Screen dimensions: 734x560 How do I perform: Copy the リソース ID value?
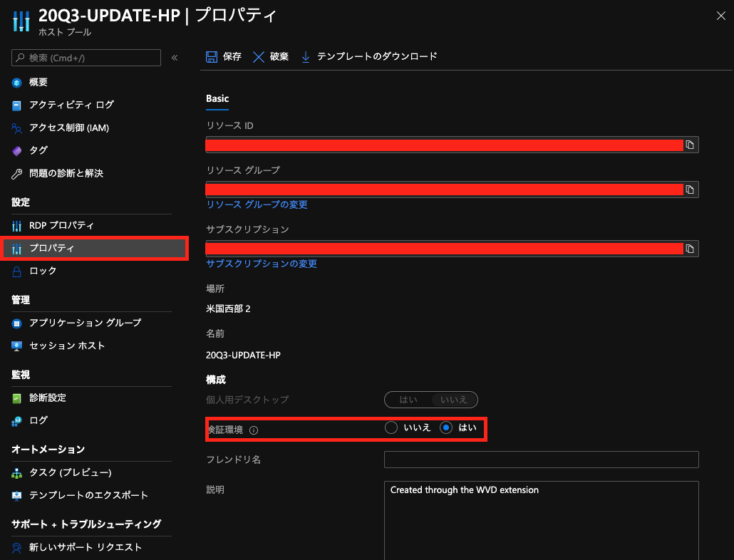click(690, 145)
